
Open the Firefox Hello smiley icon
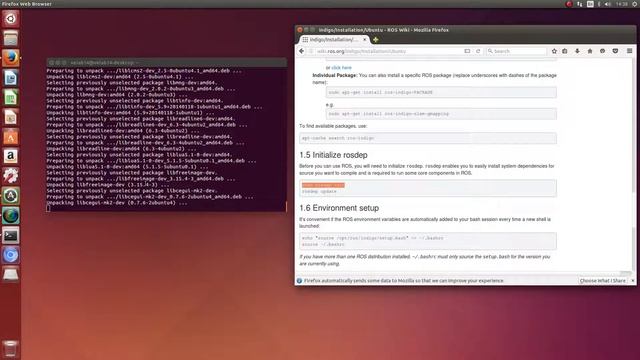coord(602,51)
